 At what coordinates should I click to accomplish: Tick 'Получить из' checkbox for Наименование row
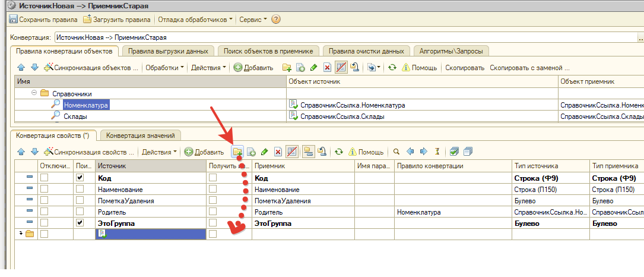tap(212, 190)
